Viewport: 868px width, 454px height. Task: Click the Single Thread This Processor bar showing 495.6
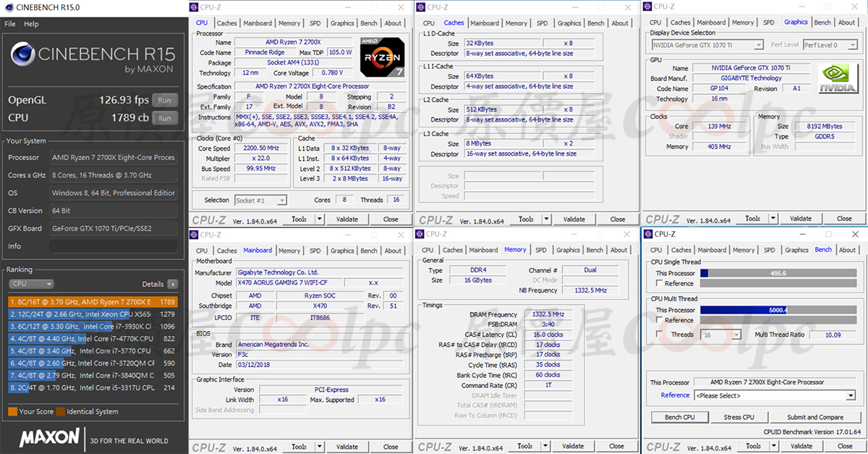point(778,273)
